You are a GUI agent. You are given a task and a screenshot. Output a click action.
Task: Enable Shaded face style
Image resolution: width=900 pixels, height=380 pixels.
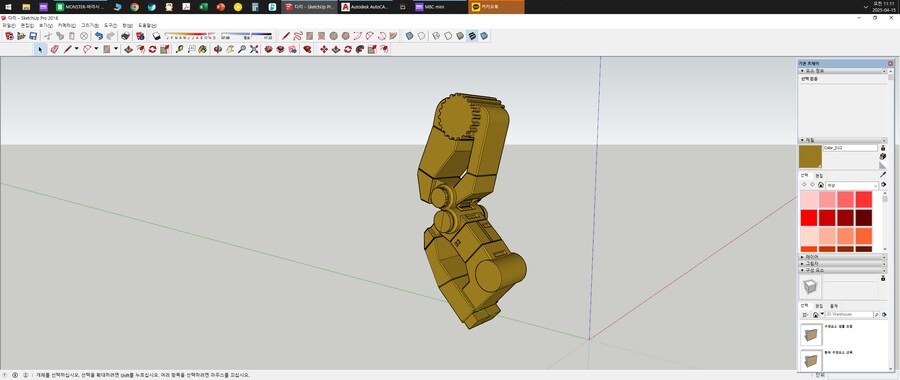coord(460,36)
